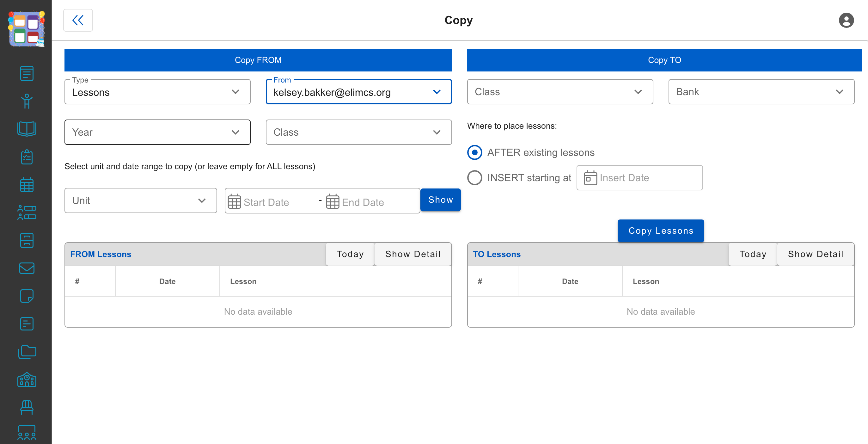Open the calendar grid sidebar icon
The height and width of the screenshot is (444, 868).
pos(27,185)
